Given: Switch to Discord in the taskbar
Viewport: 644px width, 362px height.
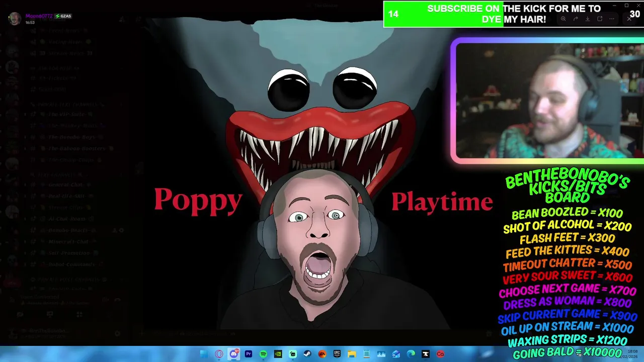Looking at the screenshot, I should [233, 354].
